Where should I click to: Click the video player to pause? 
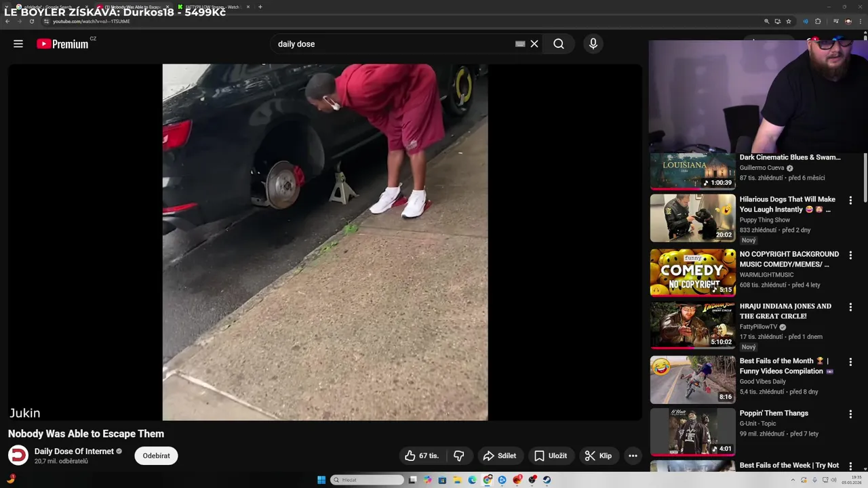pos(325,242)
